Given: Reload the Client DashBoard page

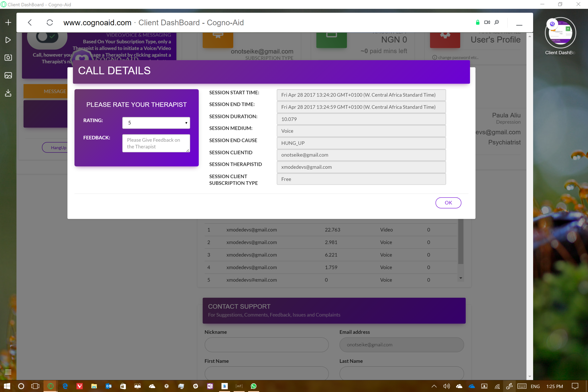Looking at the screenshot, I should pyautogui.click(x=50, y=22).
